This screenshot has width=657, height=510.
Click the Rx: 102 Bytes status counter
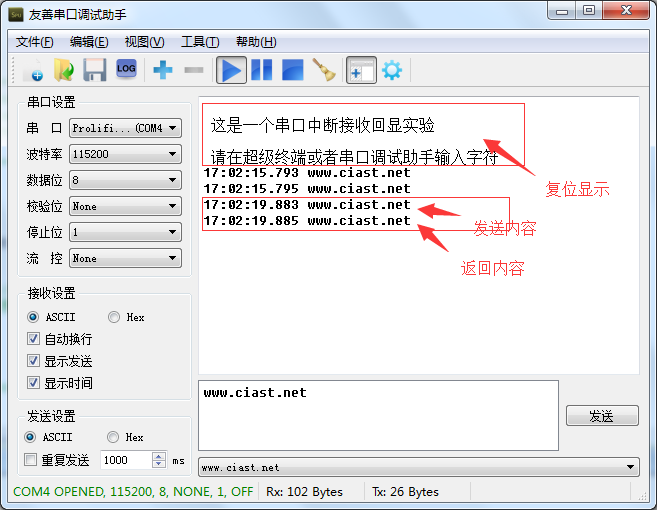pos(304,492)
